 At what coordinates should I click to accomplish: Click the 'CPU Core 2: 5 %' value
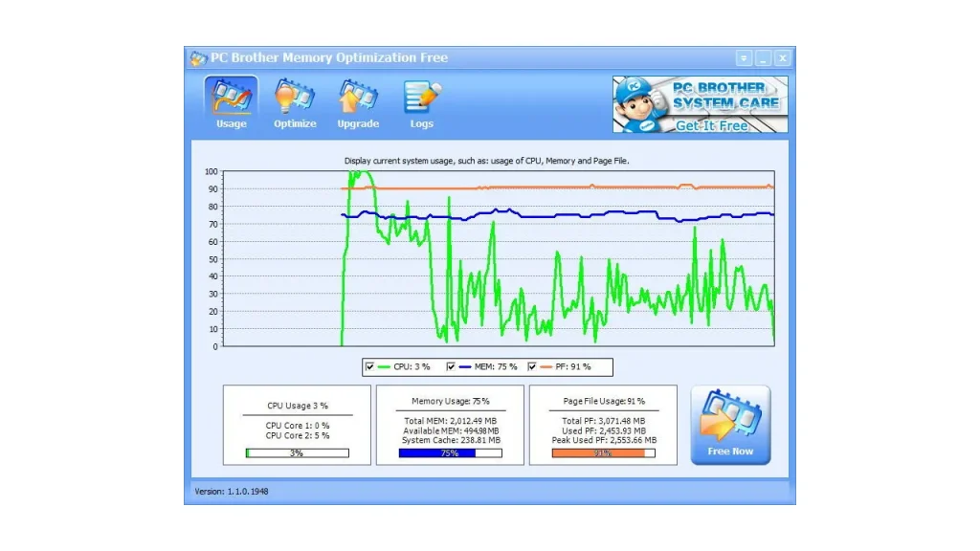click(x=298, y=435)
